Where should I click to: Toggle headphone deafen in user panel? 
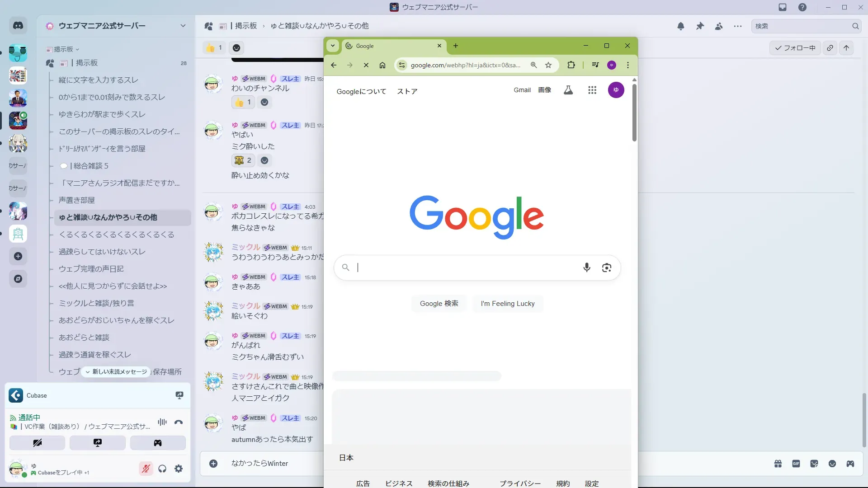162,469
